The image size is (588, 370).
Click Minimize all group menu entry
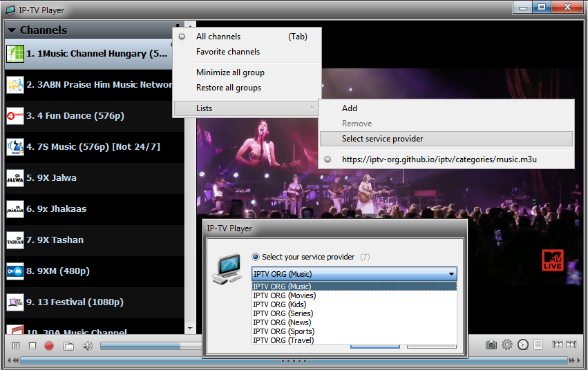point(247,72)
